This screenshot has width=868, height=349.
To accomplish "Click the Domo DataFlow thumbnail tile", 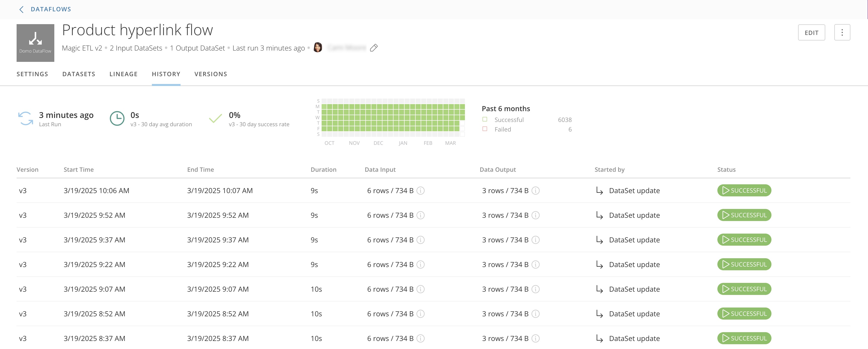I will click(35, 43).
